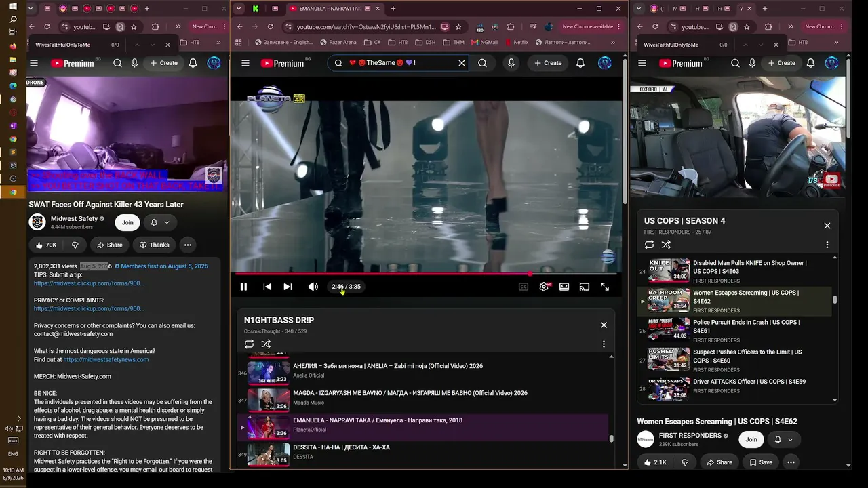Viewport: 868px width, 488px height.
Task: Dislike the SWAT Faces Off video
Action: (x=75, y=245)
